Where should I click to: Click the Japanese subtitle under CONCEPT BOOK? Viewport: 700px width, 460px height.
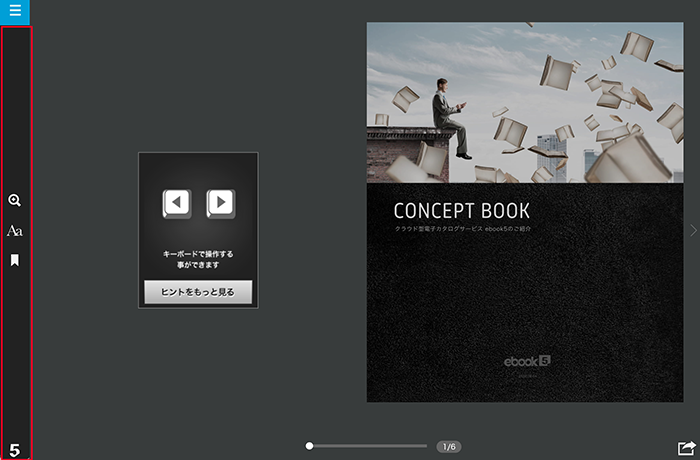click(462, 230)
